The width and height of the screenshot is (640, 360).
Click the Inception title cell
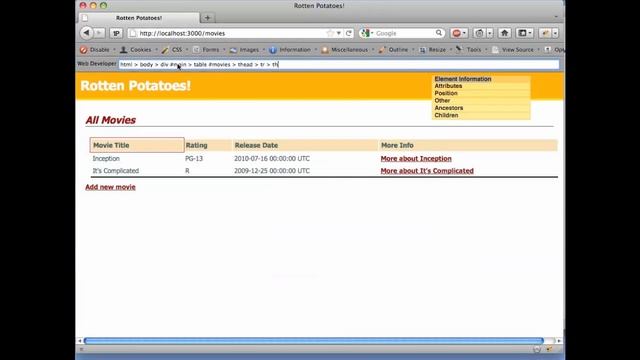pyautogui.click(x=106, y=158)
